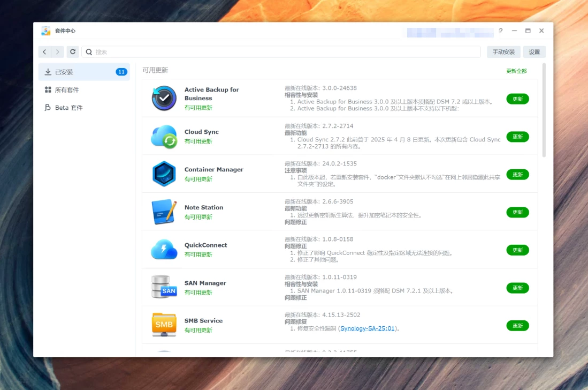This screenshot has height=390, width=588.
Task: Focus the 搜索 search field
Action: click(281, 52)
